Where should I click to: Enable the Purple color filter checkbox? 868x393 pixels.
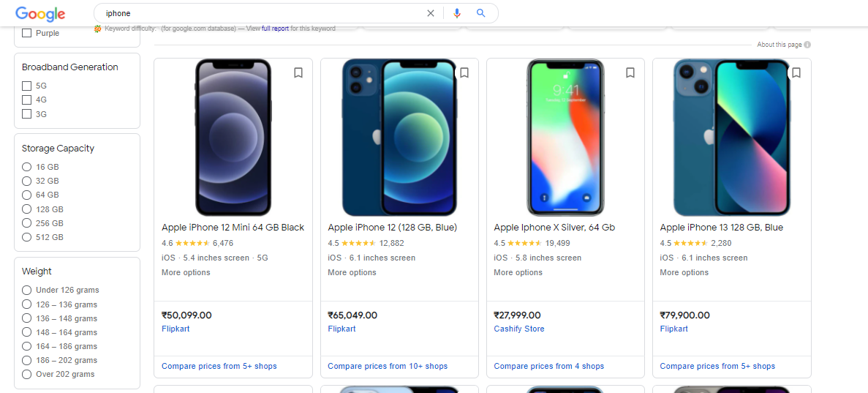[x=26, y=33]
